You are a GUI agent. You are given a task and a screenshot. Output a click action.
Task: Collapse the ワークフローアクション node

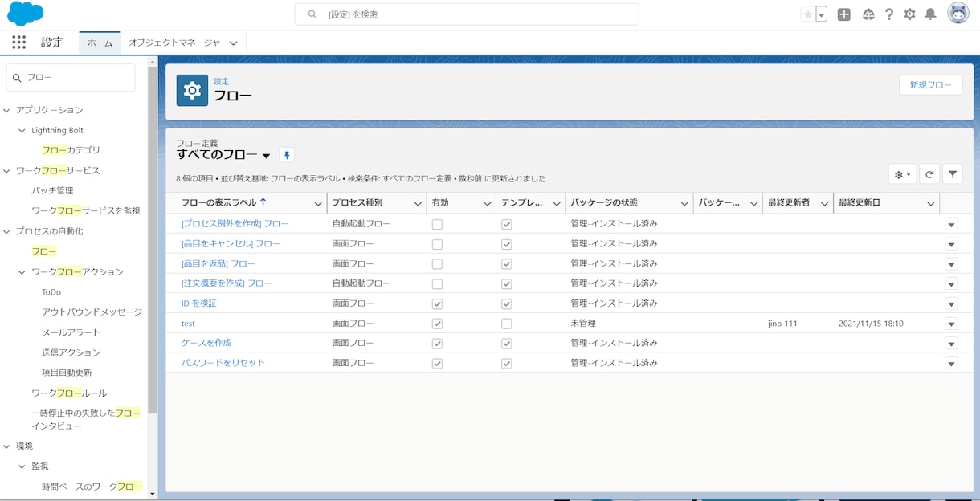coord(22,272)
